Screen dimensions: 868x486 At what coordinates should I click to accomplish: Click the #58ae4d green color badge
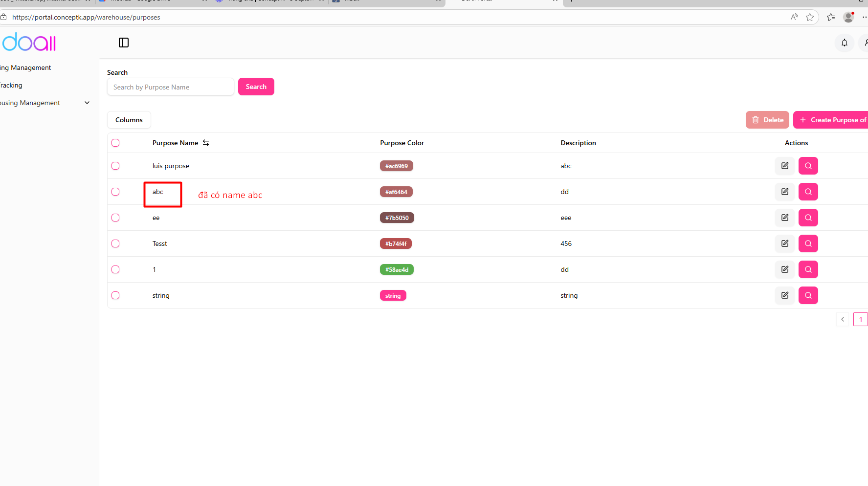(x=397, y=269)
